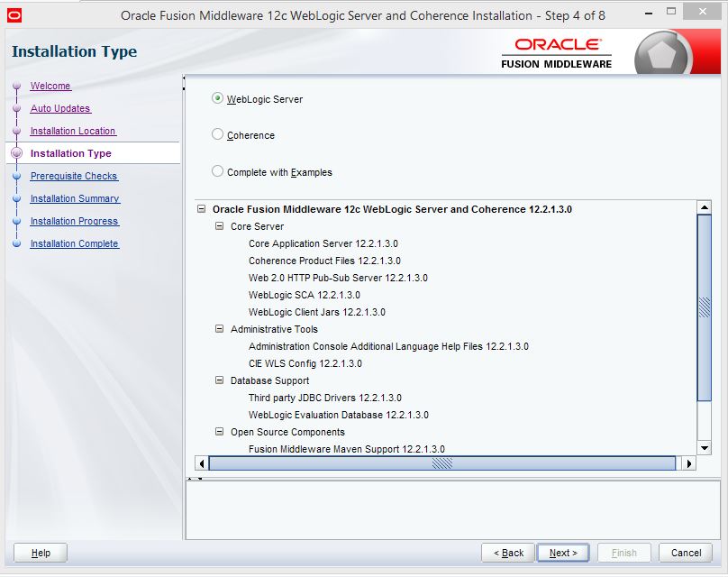The image size is (728, 577).
Task: Click the vertical scrollbar thumb
Action: (x=705, y=307)
